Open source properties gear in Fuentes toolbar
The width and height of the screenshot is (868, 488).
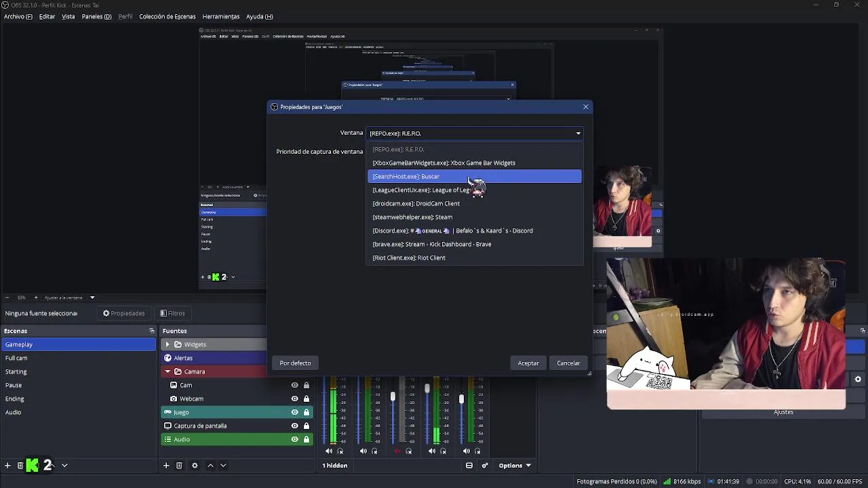(x=195, y=466)
